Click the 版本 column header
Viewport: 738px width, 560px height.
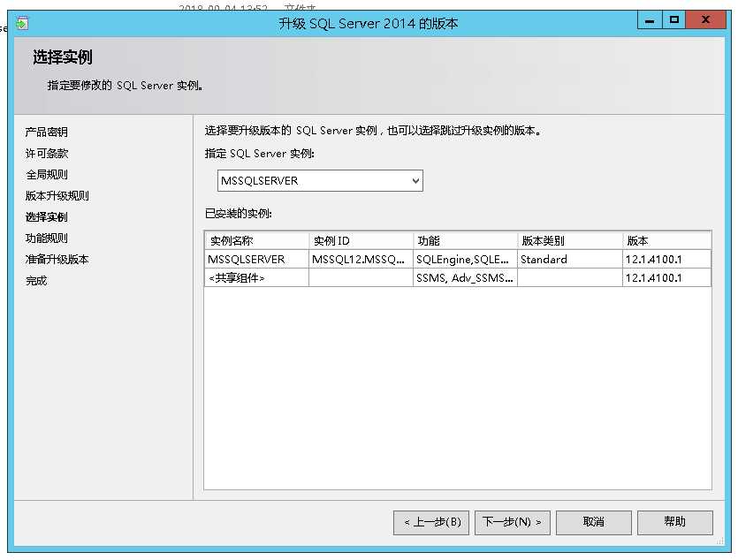click(667, 241)
